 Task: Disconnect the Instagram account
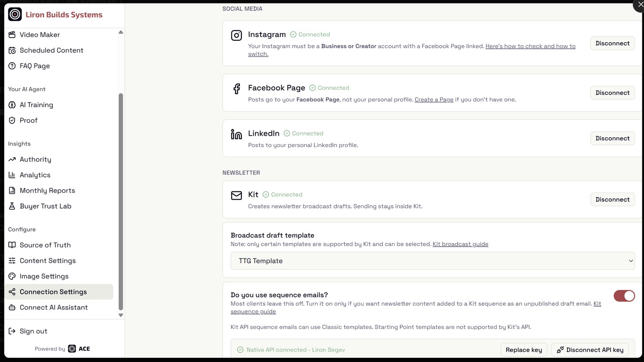coord(612,43)
